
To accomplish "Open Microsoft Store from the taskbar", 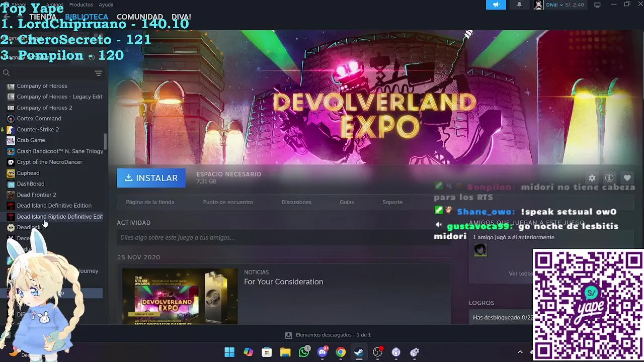I will click(267, 352).
